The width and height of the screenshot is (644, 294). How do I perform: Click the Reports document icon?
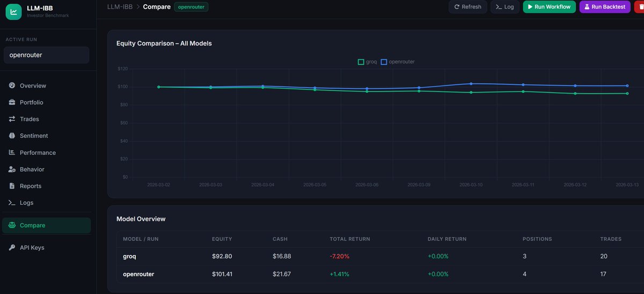coord(12,186)
